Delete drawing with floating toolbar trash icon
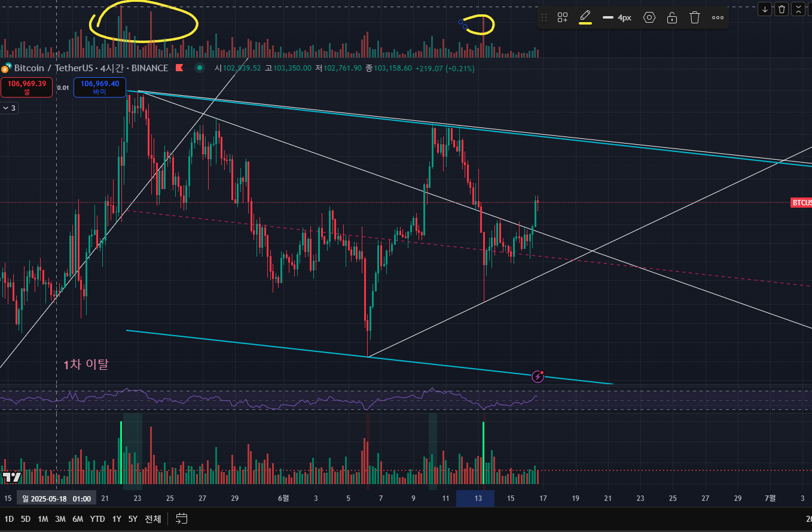 [x=695, y=17]
